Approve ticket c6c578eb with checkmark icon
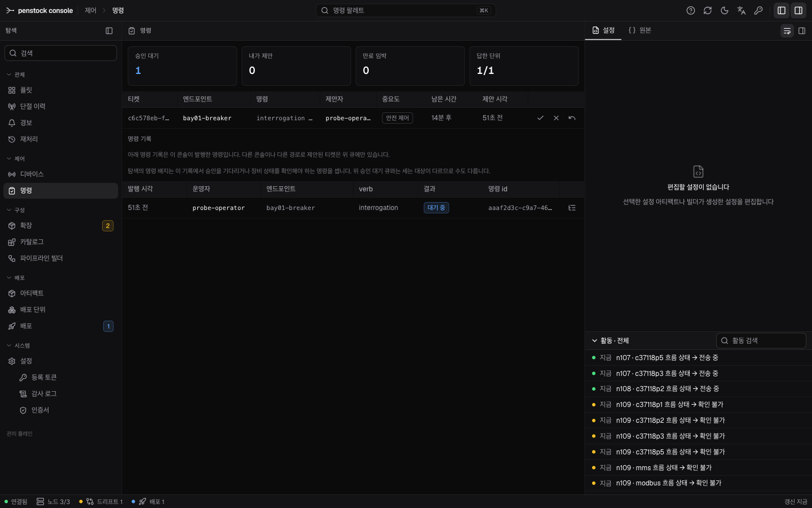The width and height of the screenshot is (812, 508). (540, 118)
